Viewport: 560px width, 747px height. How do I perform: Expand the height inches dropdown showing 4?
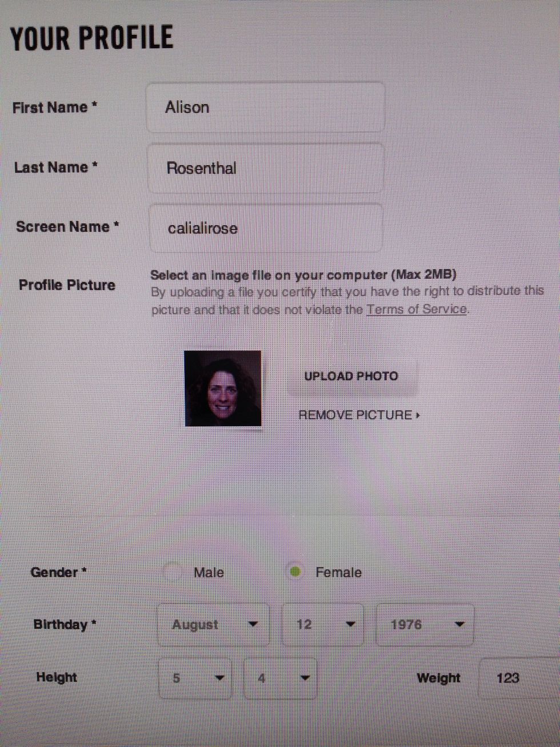tap(280, 678)
